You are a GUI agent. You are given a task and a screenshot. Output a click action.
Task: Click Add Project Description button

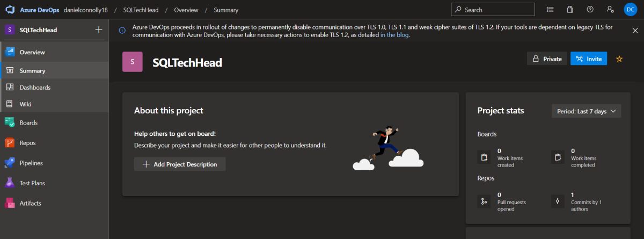tap(180, 164)
